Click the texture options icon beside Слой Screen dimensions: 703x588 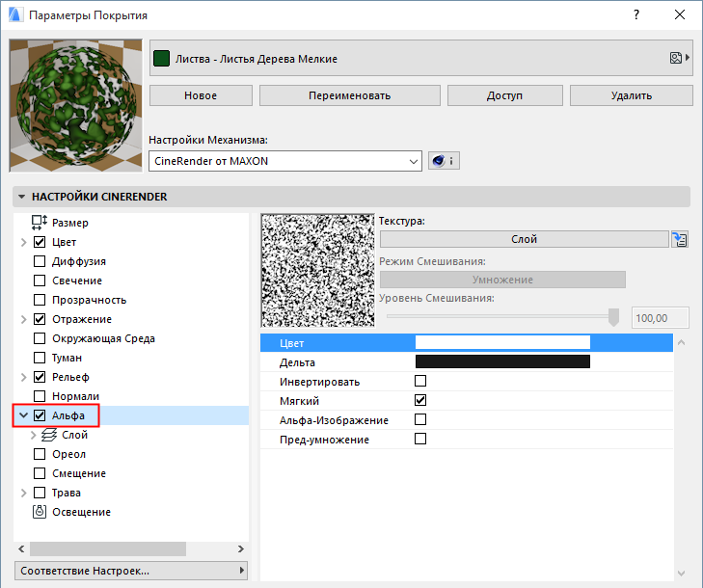pyautogui.click(x=682, y=239)
